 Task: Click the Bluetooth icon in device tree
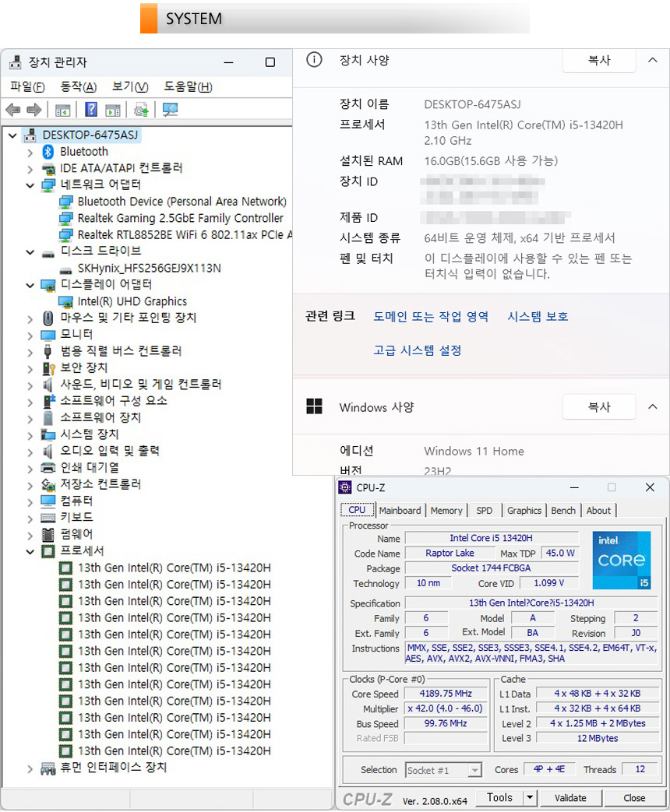pos(47,152)
